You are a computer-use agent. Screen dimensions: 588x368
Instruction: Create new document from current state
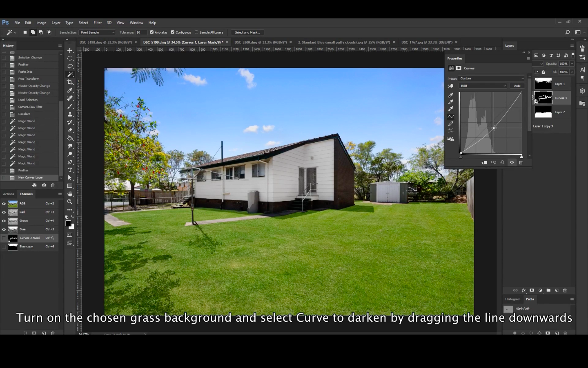tap(34, 185)
